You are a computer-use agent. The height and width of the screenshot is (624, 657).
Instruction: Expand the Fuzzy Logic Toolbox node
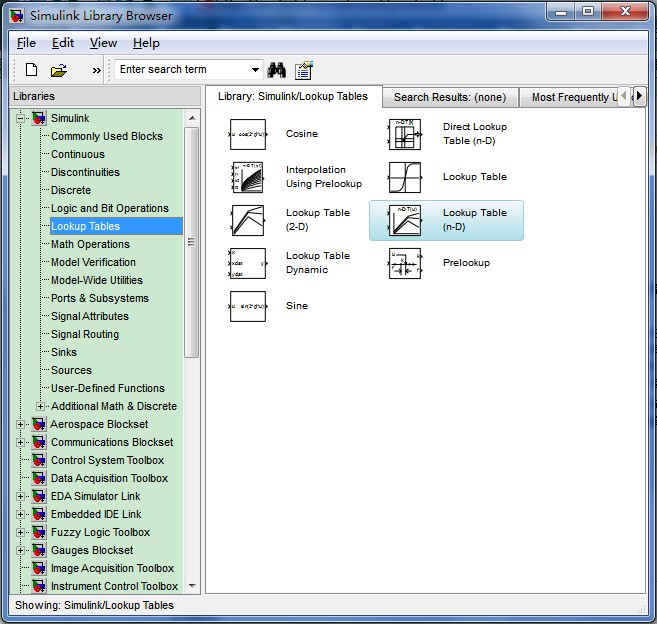(x=20, y=532)
